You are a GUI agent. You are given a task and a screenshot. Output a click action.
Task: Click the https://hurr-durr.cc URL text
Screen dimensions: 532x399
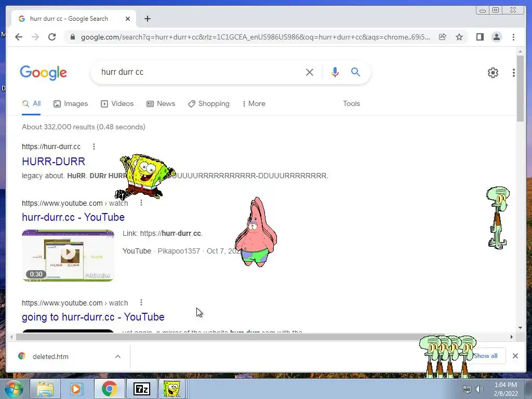click(x=51, y=147)
